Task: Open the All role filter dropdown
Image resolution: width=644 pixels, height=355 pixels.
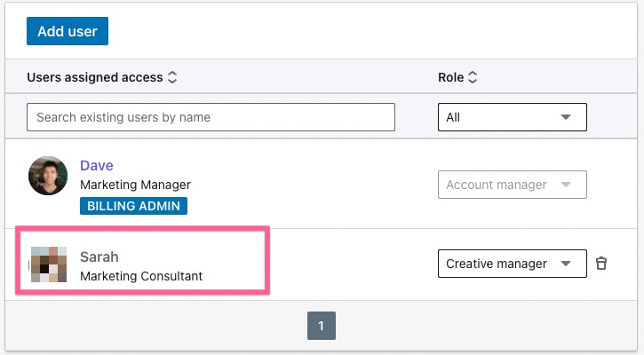Action: coord(512,117)
